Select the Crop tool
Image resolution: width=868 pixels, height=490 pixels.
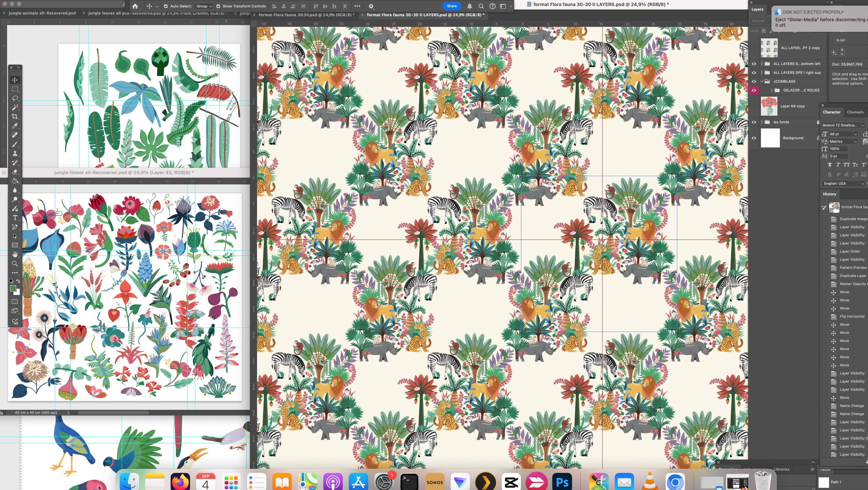(x=15, y=117)
